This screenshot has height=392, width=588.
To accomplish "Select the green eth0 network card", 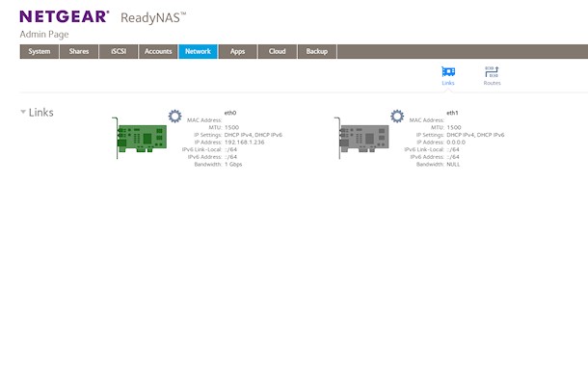I will [146, 140].
